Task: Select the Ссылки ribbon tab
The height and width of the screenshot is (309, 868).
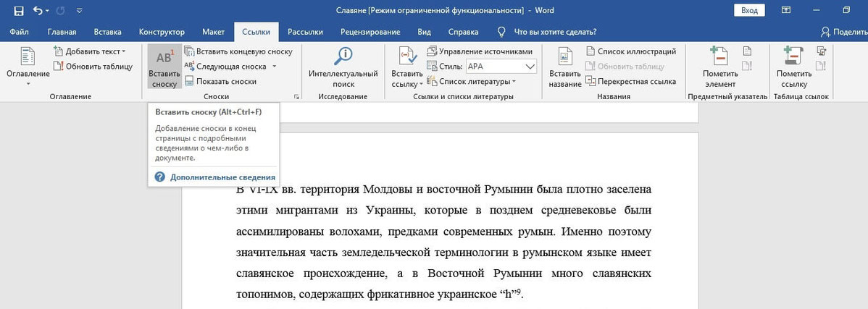Action: click(x=256, y=32)
